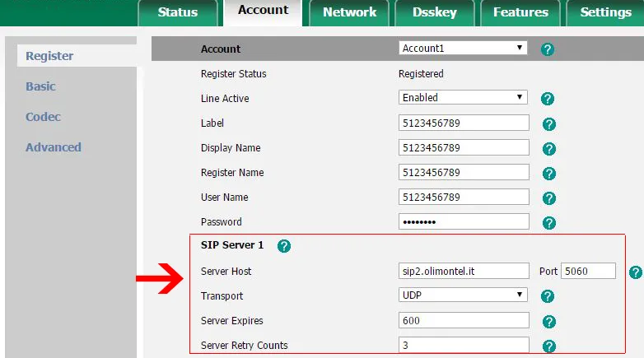Open the Codec section in sidebar

44,117
